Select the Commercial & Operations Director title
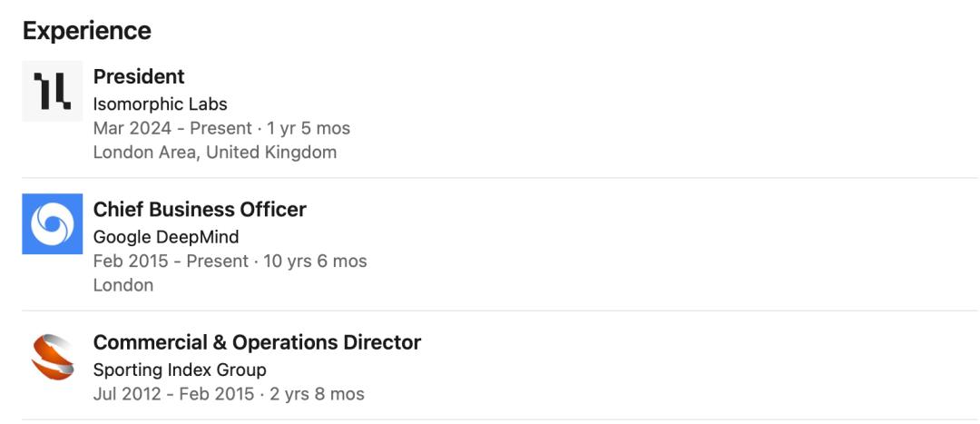This screenshot has width=980, height=424. 257,342
